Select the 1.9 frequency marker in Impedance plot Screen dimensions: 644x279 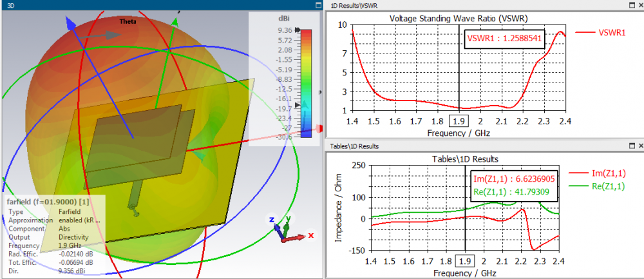point(465,262)
